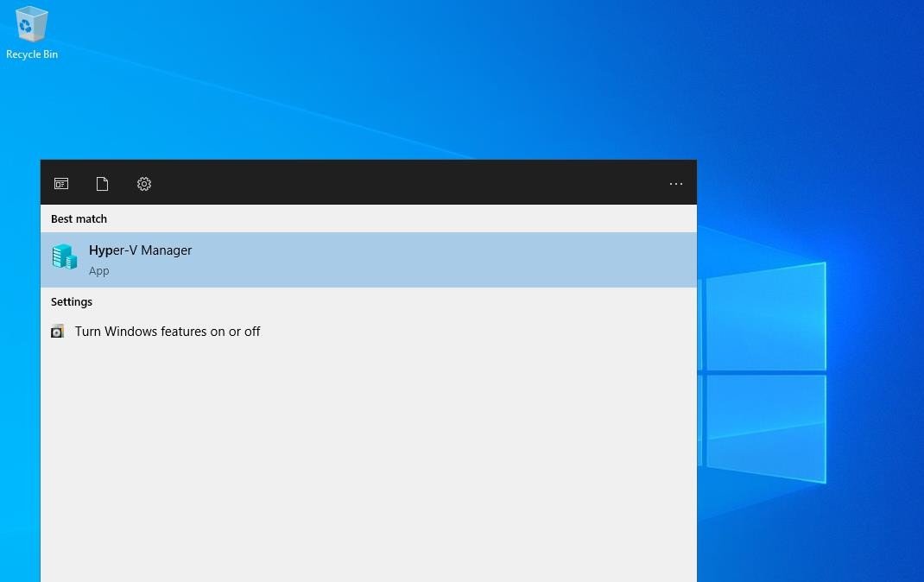This screenshot has width=924, height=582.
Task: Launch Hyper-V Manager from Best match
Action: point(368,260)
